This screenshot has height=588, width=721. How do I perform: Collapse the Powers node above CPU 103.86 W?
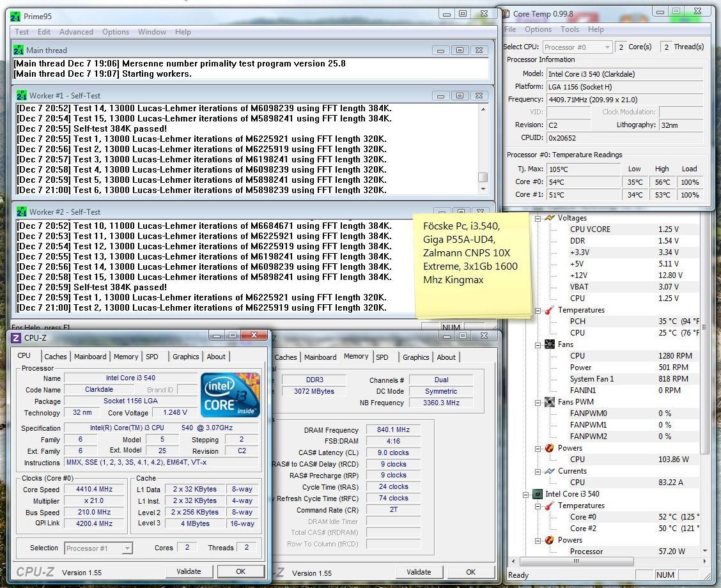click(538, 449)
